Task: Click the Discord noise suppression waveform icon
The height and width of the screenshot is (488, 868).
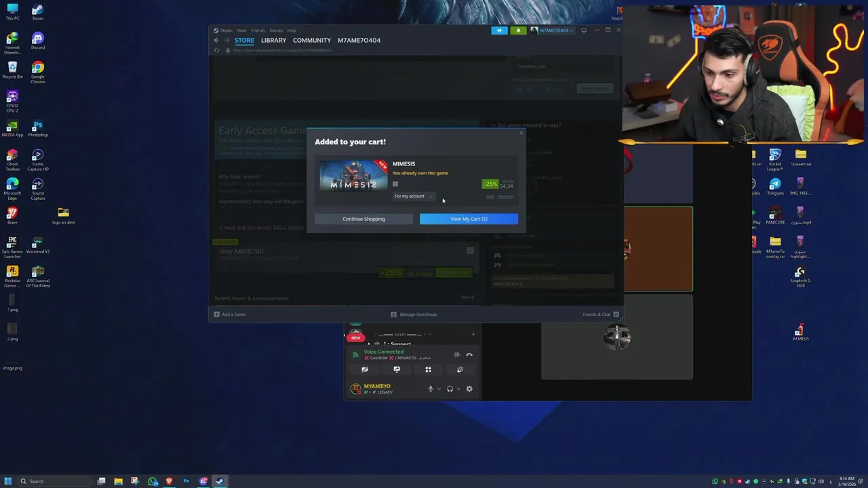Action: pyautogui.click(x=457, y=354)
